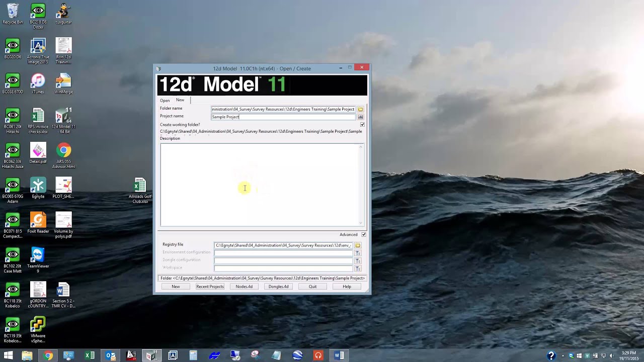Open Environment configuration chooser icon
The width and height of the screenshot is (644, 362).
[x=358, y=253]
